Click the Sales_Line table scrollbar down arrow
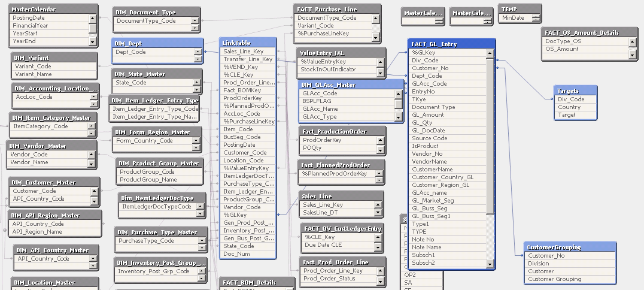 378,213
